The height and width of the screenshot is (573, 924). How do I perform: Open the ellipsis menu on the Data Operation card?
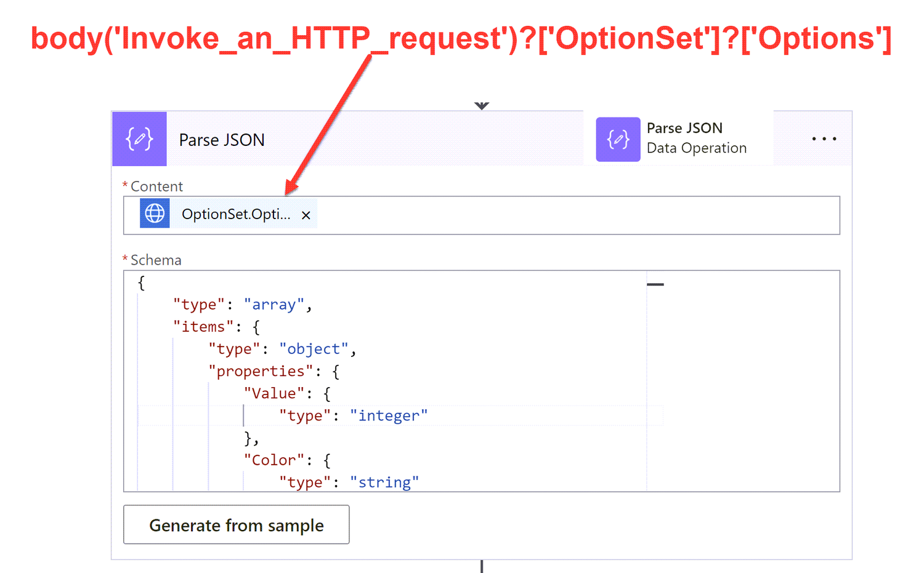[x=824, y=138]
